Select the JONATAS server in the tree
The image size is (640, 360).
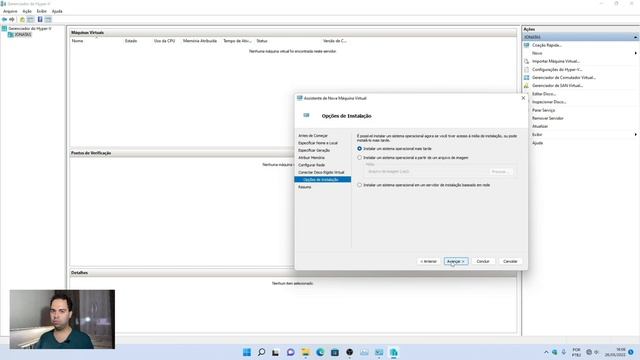pyautogui.click(x=23, y=35)
